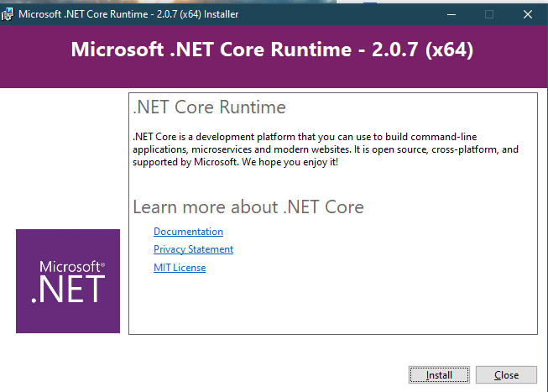Open the MIT License link
The width and height of the screenshot is (548, 392).
pyautogui.click(x=180, y=268)
